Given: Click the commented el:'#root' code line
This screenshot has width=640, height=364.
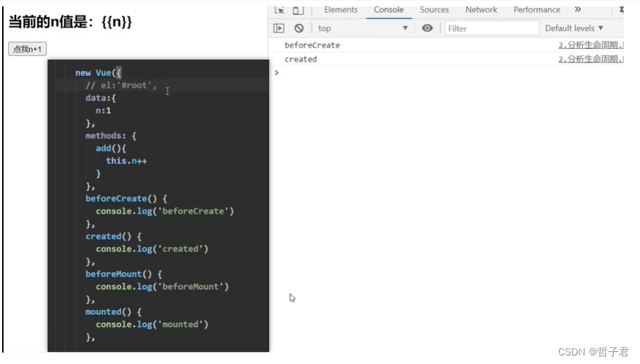Looking at the screenshot, I should click(121, 85).
